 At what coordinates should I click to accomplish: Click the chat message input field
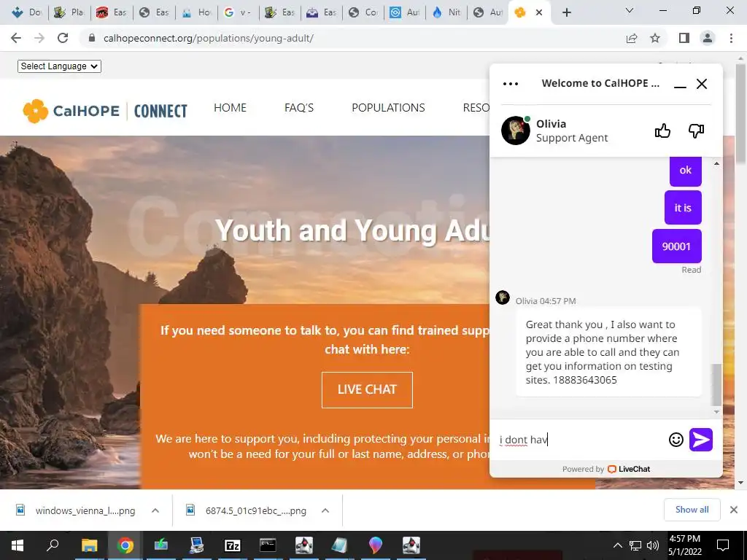581,440
